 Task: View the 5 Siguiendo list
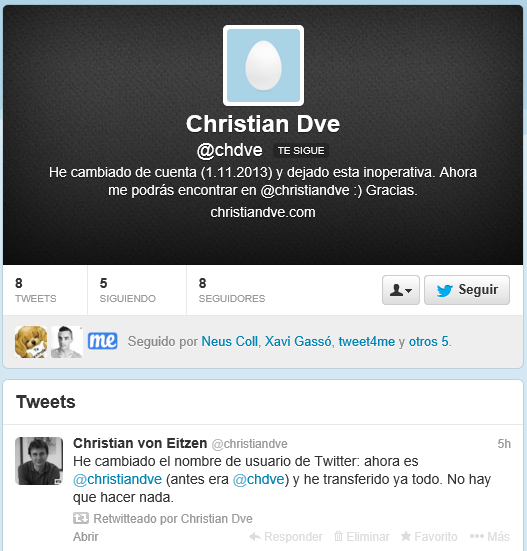point(128,290)
